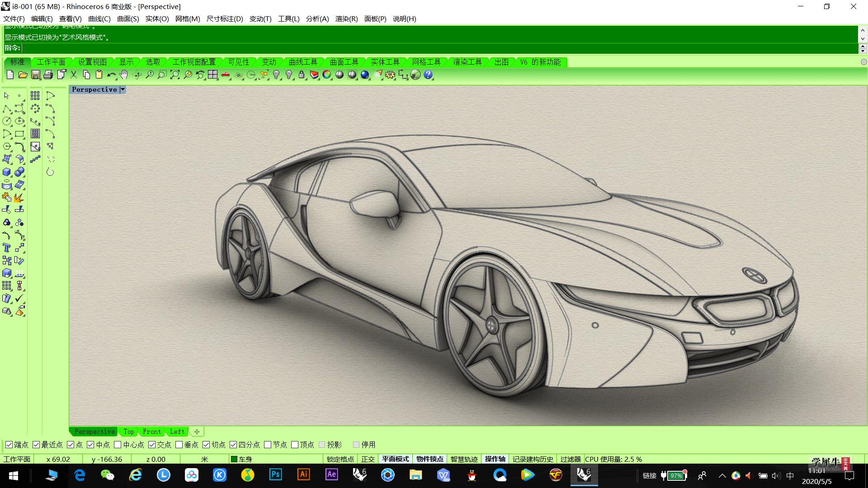Click the Paste clipboard icon
The image size is (868, 488).
pyautogui.click(x=99, y=75)
